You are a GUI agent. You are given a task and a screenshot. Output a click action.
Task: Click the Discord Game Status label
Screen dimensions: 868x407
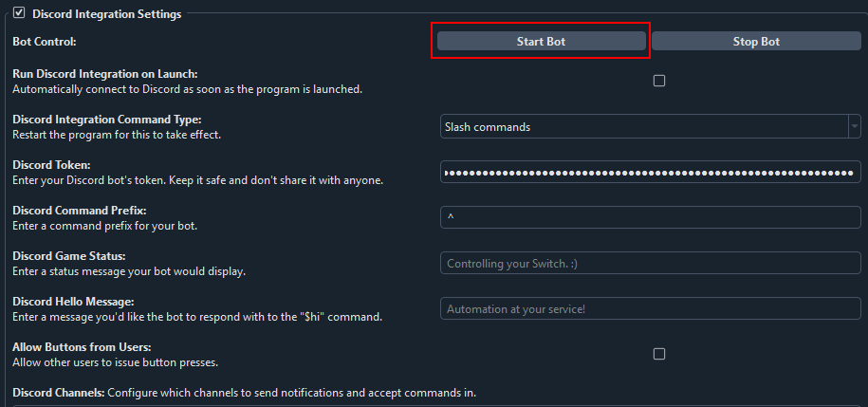click(x=68, y=256)
